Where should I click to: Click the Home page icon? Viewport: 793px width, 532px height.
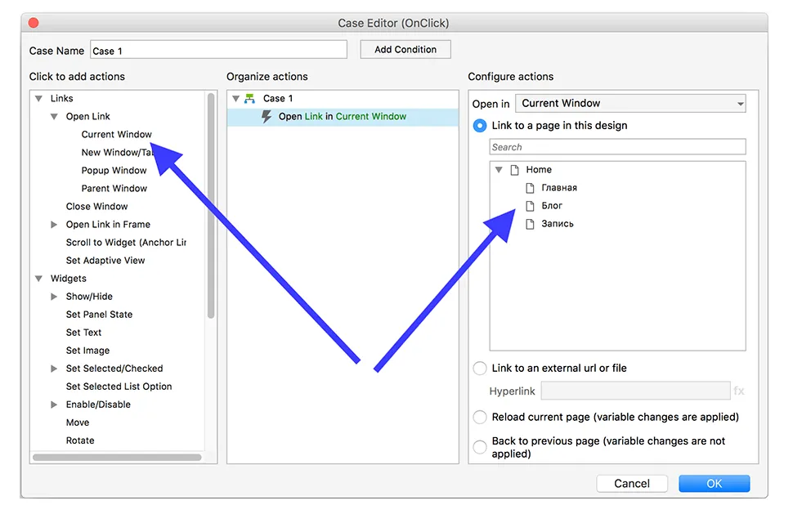[514, 170]
